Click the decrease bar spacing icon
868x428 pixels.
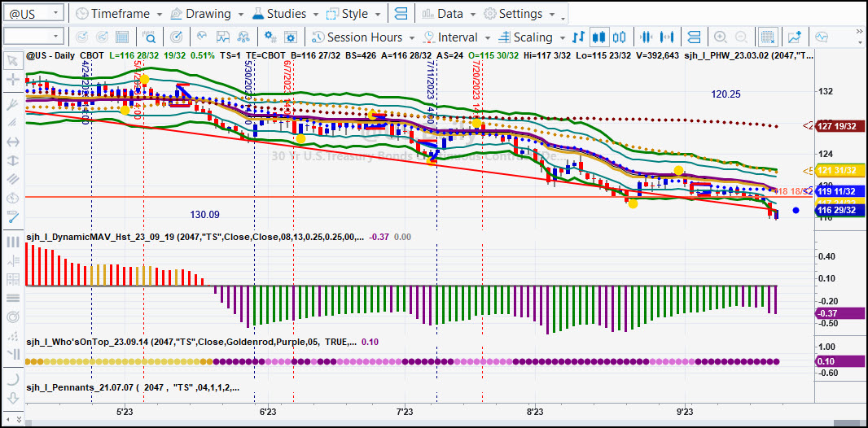click(x=646, y=37)
